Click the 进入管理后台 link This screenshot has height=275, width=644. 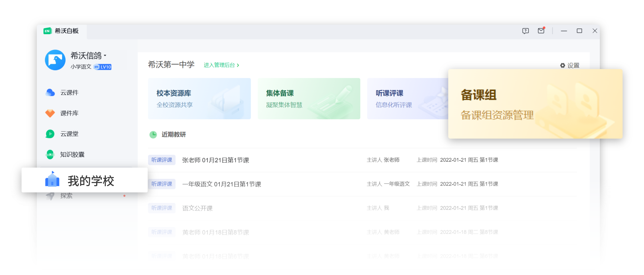[221, 65]
